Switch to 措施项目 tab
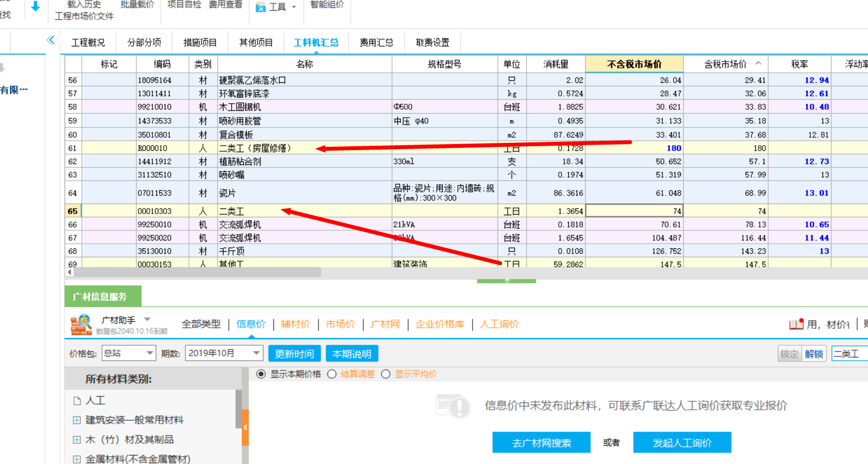868x464 pixels. tap(200, 43)
